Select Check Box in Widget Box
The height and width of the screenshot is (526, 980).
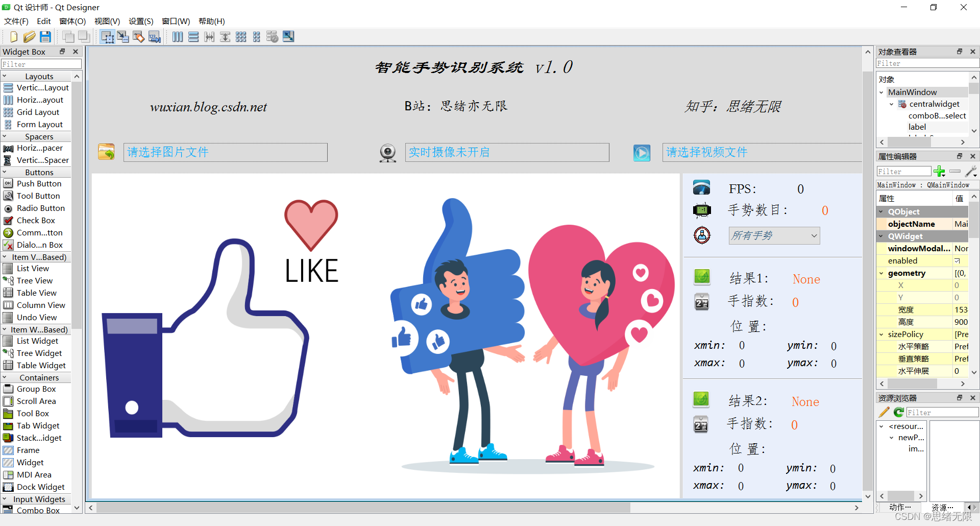(x=36, y=221)
